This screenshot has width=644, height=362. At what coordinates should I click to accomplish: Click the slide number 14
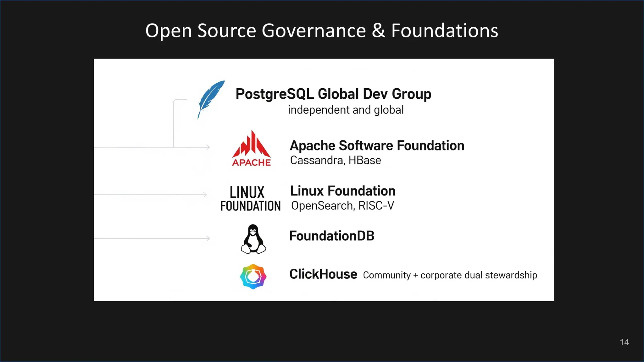(624, 342)
